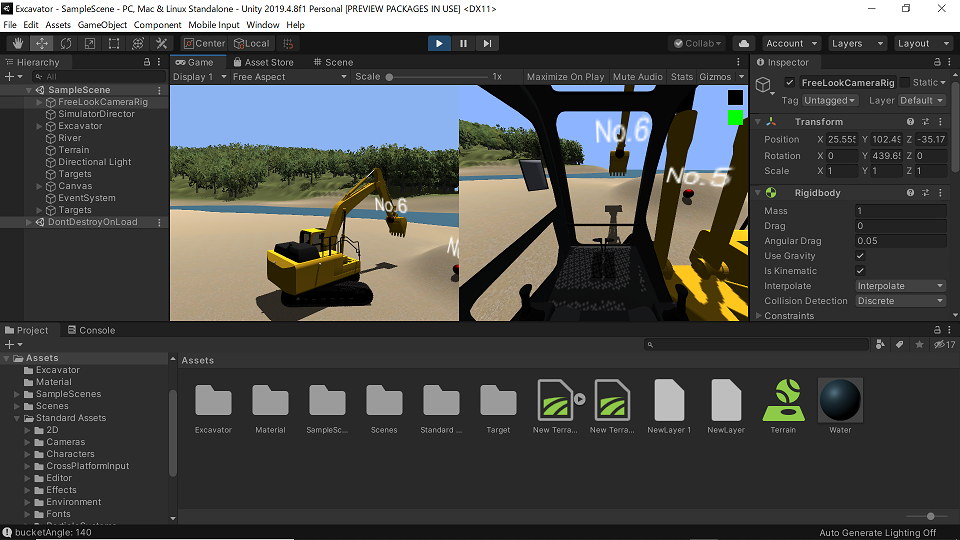Switch to the Scene tab
This screenshot has height=540, width=960.
333,62
